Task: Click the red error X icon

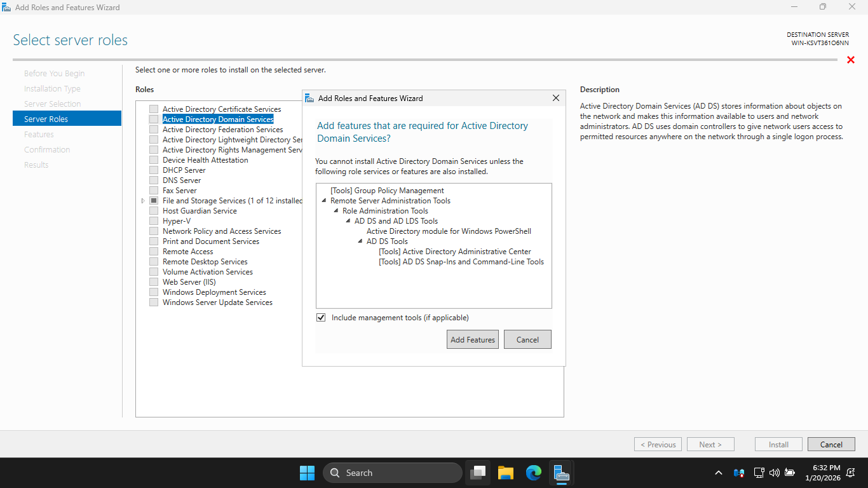Action: tap(851, 60)
